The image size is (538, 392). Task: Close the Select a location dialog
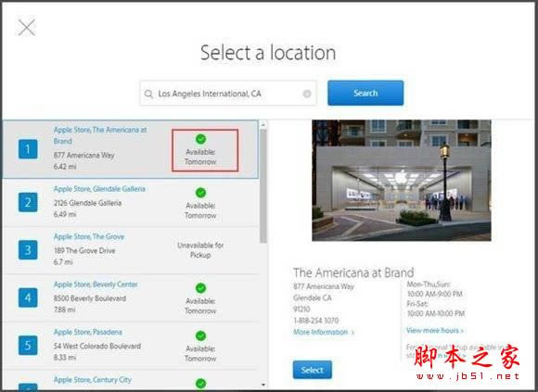26,28
